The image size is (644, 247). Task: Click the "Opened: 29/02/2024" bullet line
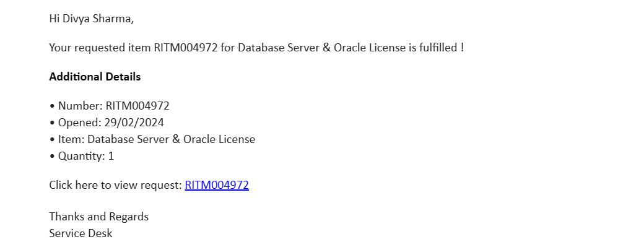(107, 123)
